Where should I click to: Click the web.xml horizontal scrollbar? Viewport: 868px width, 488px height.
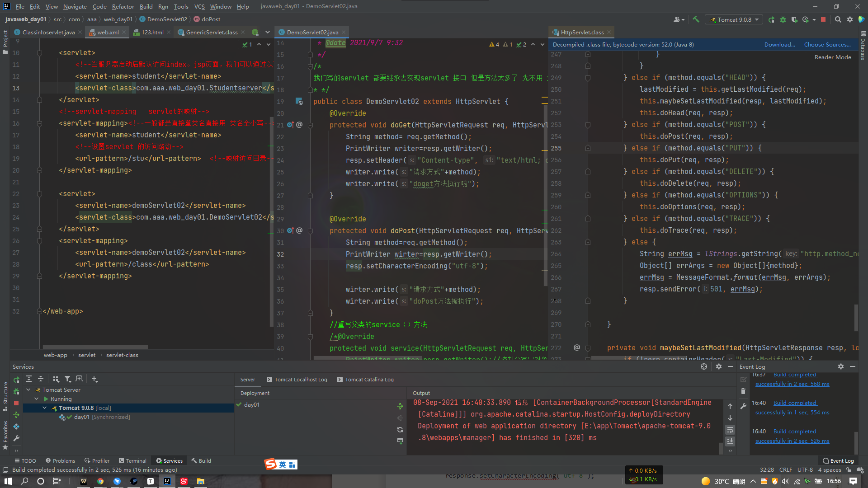(x=95, y=347)
